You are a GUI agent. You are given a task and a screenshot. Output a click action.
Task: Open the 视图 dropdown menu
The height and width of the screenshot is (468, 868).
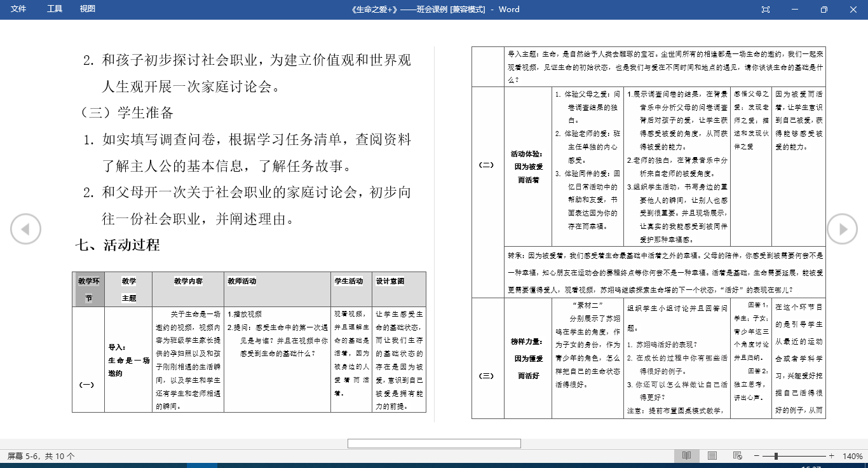[87, 10]
